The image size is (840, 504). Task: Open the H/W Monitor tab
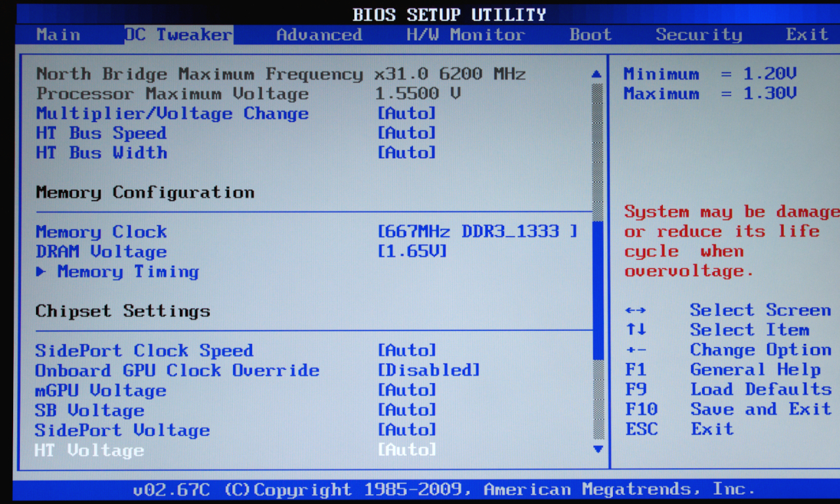click(x=465, y=35)
